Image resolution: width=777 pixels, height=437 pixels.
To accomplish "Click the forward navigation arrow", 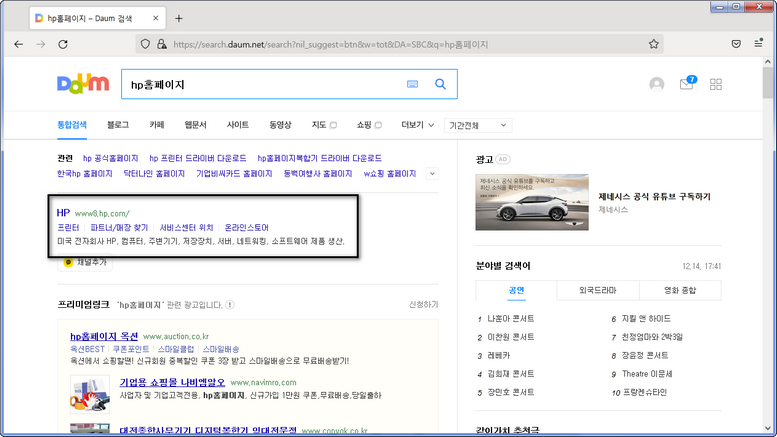I will [x=41, y=45].
